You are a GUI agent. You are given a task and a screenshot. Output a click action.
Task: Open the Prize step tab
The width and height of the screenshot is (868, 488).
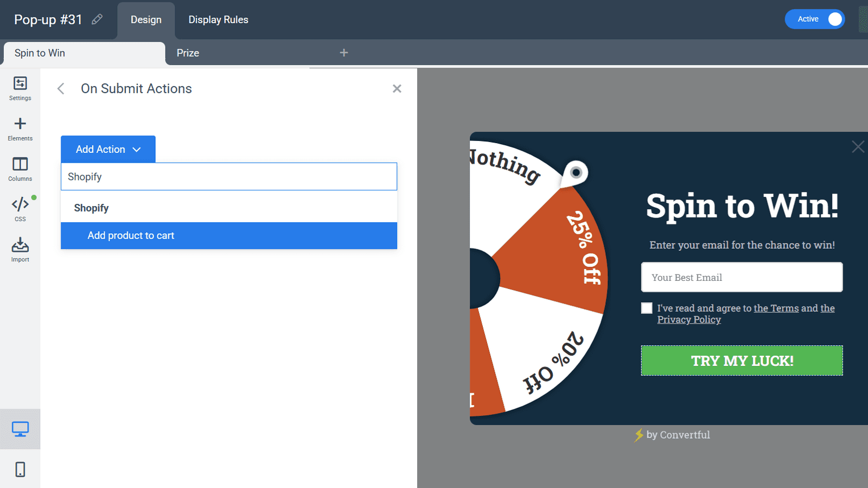tap(187, 53)
